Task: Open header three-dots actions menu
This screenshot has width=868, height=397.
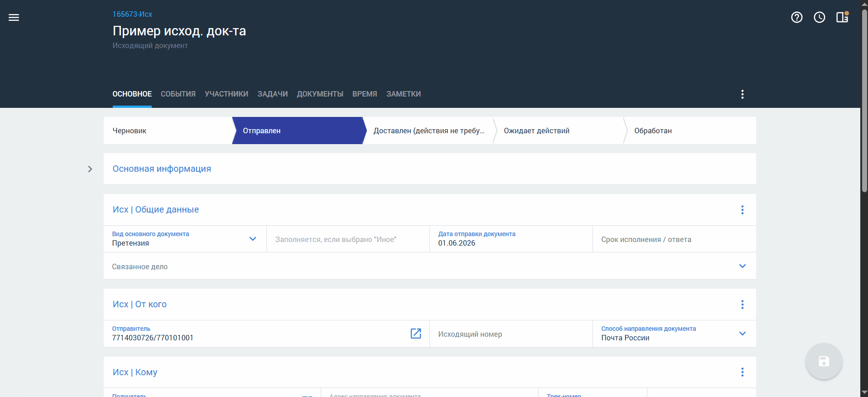Action: (743, 94)
